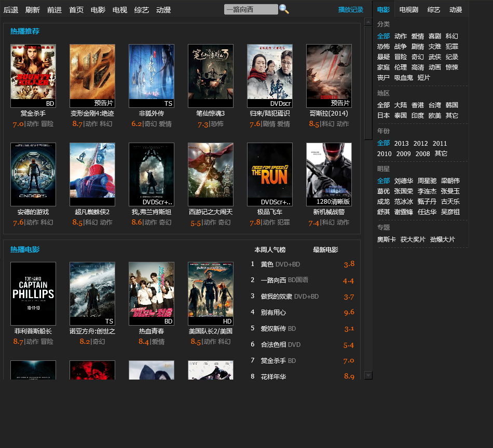Select the 电影 tab in sidebar
This screenshot has height=448, width=493.
(384, 10)
